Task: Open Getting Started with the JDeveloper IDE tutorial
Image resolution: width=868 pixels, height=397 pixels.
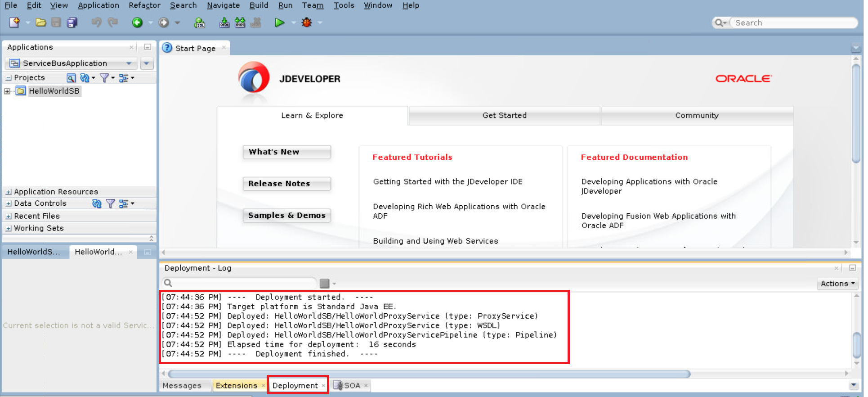Action: tap(448, 182)
